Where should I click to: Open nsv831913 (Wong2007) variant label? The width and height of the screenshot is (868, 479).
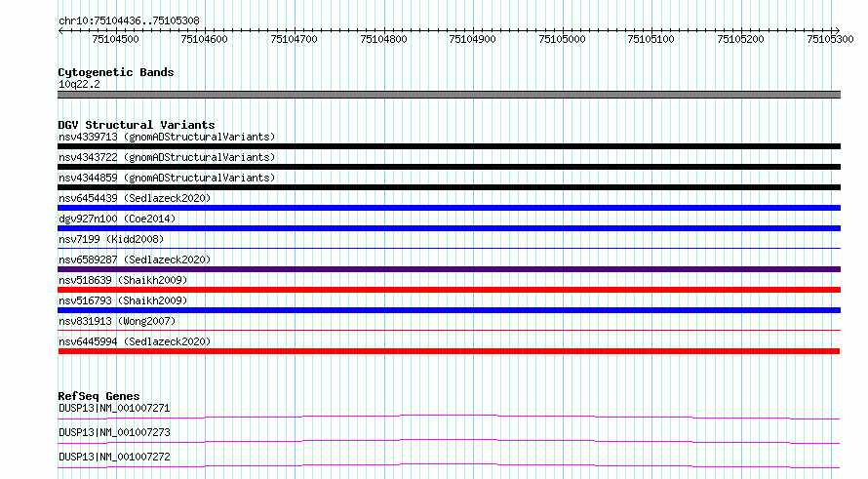117,321
